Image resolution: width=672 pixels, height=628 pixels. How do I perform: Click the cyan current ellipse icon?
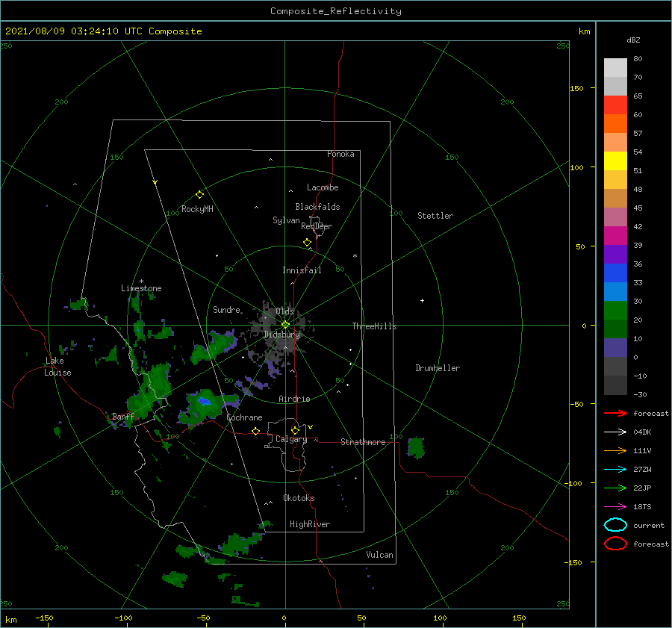(615, 525)
